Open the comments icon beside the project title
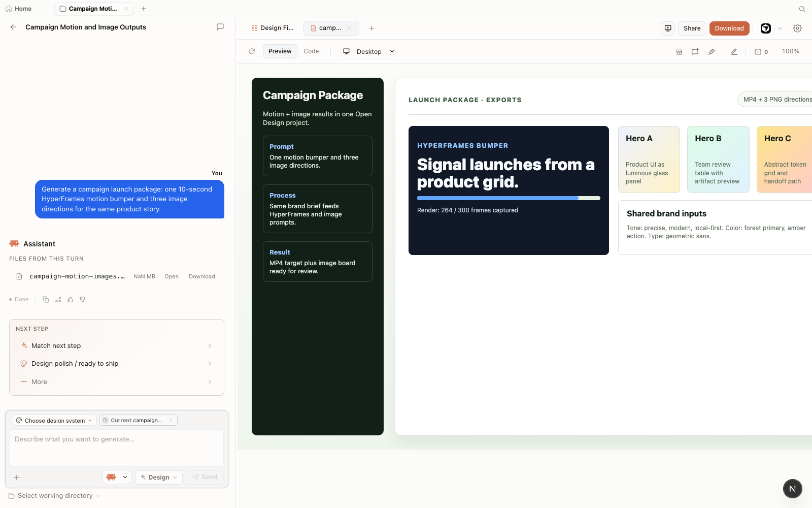 [x=220, y=27]
